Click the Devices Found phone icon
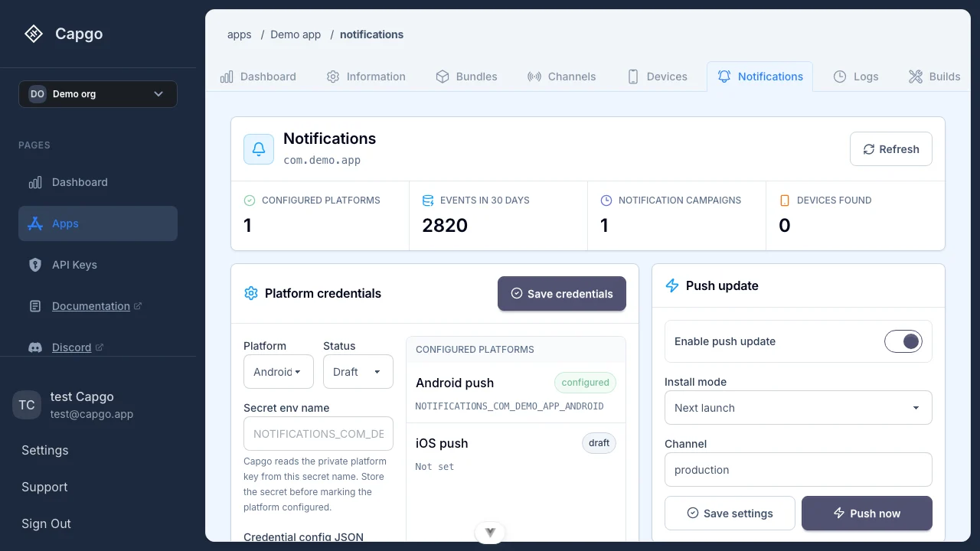The image size is (980, 551). (785, 201)
